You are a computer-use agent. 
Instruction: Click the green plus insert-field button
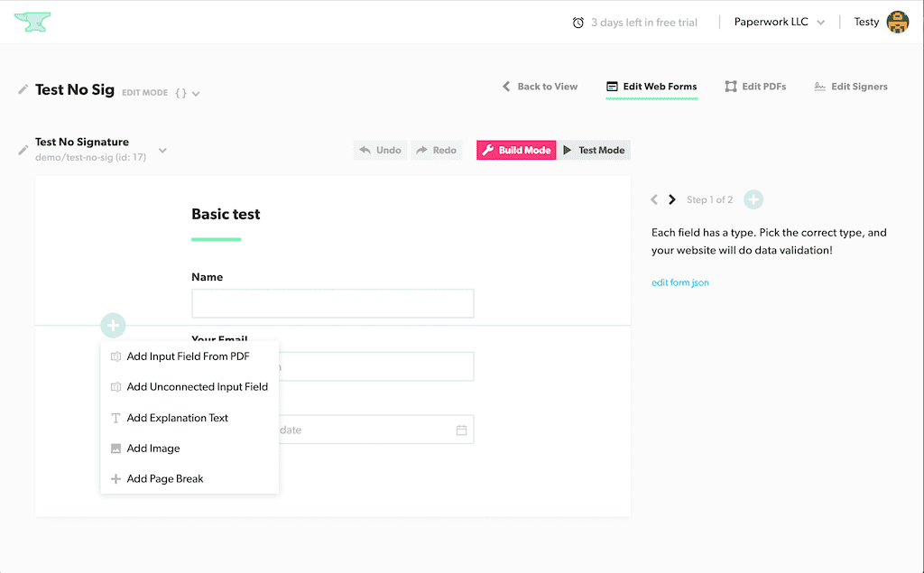113,326
